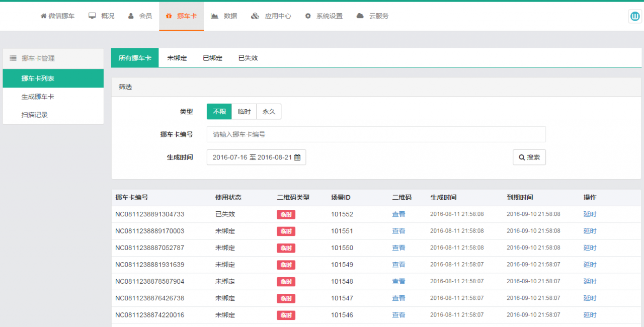Click the list icon beside 挪车卡管理
The image size is (644, 327).
click(13, 58)
